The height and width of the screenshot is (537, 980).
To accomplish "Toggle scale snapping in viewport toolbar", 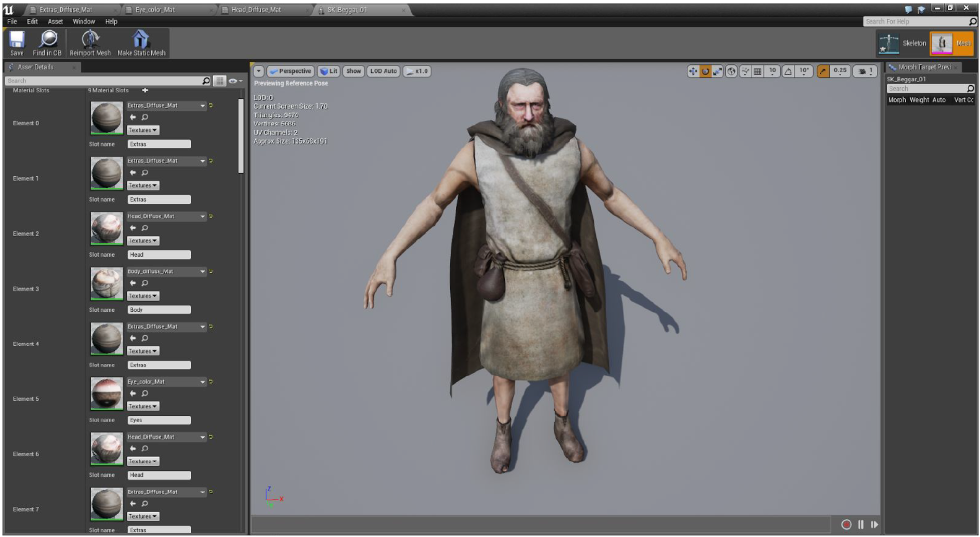I will pyautogui.click(x=822, y=72).
